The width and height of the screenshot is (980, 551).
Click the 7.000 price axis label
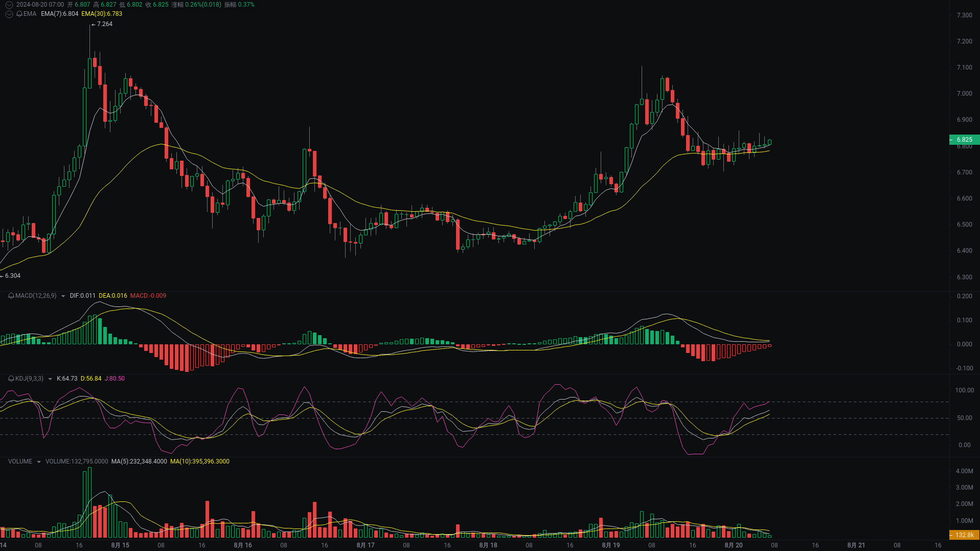pyautogui.click(x=965, y=94)
